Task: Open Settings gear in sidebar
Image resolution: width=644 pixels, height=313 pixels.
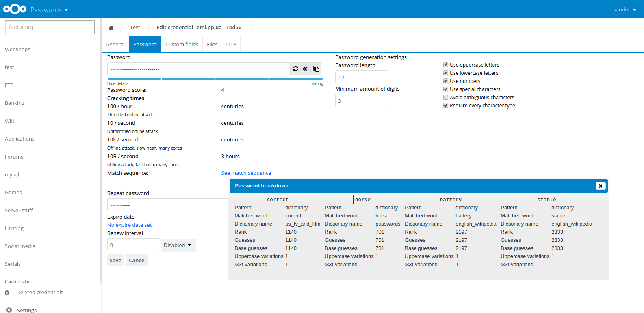Action: (x=9, y=310)
